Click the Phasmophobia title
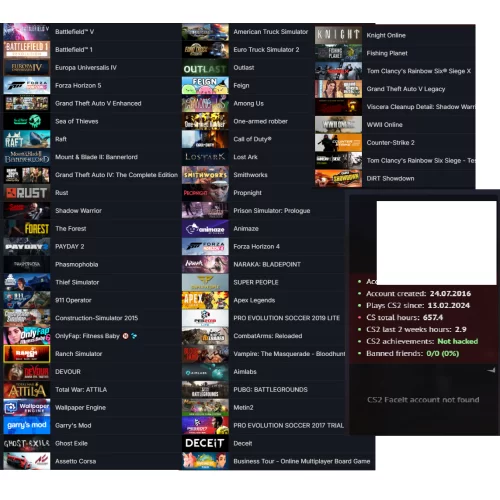Screen dimensions: 500x500 (77, 264)
